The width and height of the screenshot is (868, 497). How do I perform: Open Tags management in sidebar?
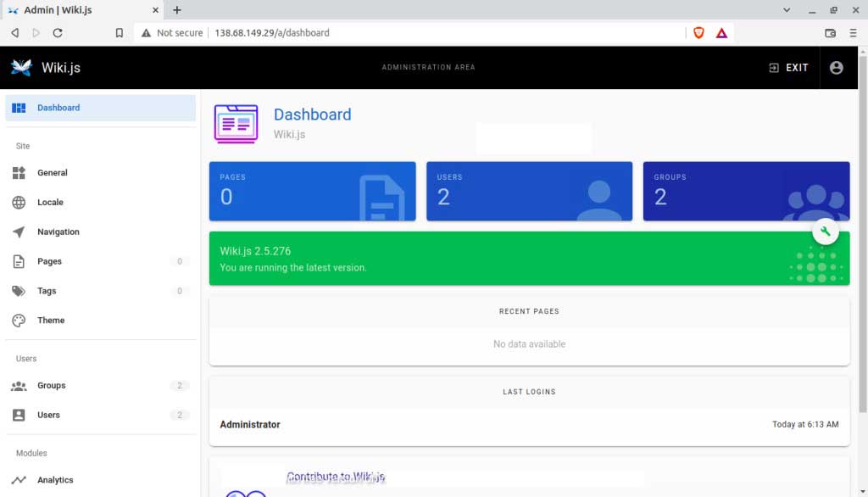point(47,291)
